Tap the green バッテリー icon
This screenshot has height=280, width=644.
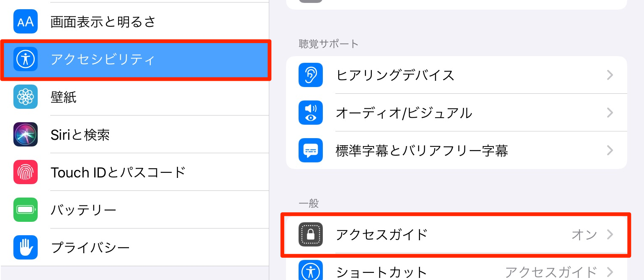[26, 210]
